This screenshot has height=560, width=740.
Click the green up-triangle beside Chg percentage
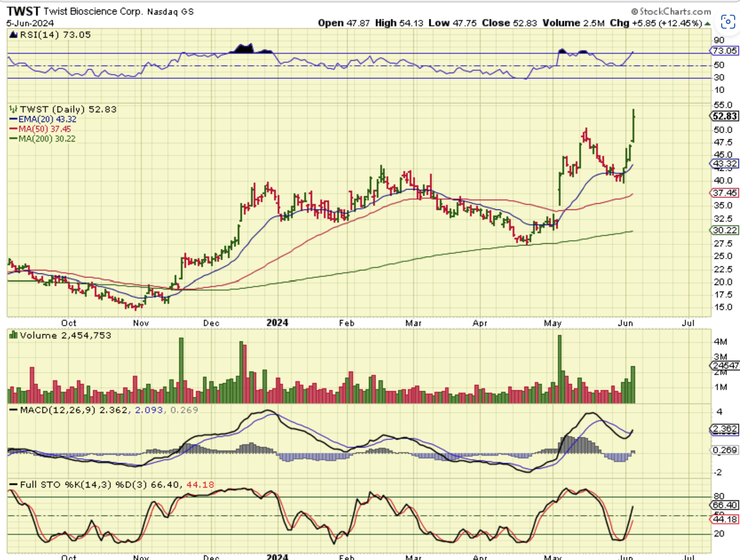tap(708, 24)
